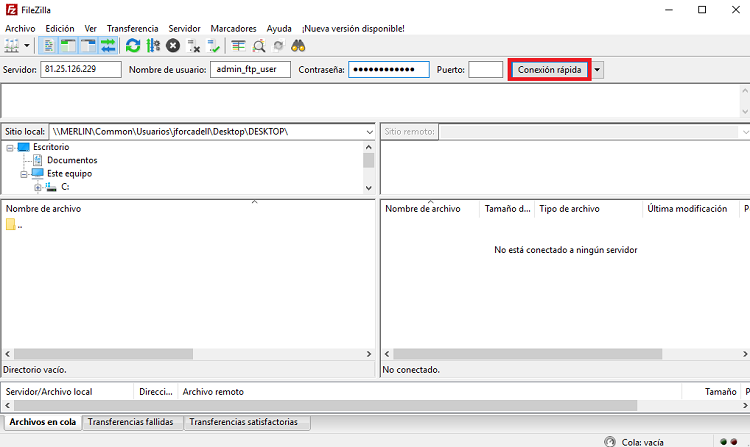750x447 pixels.
Task: Sort local files by Nombre de archivo
Action: click(43, 209)
